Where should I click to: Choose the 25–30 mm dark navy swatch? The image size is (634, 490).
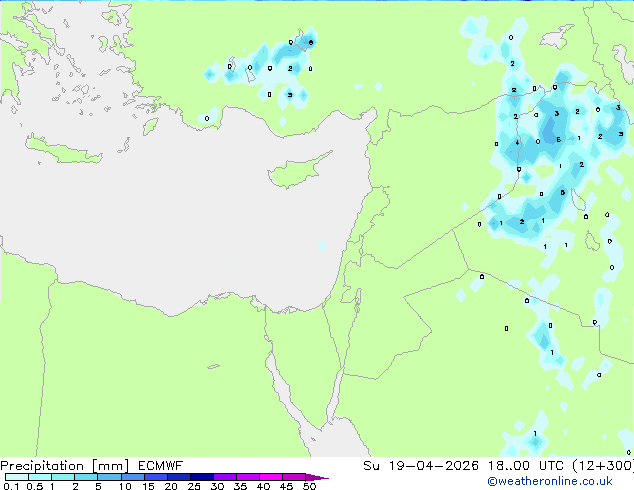pyautogui.click(x=201, y=477)
